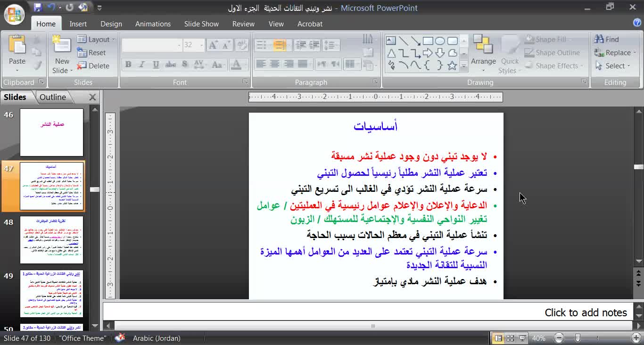644x345 pixels.
Task: Toggle Strikethrough formatting
Action: (x=170, y=65)
